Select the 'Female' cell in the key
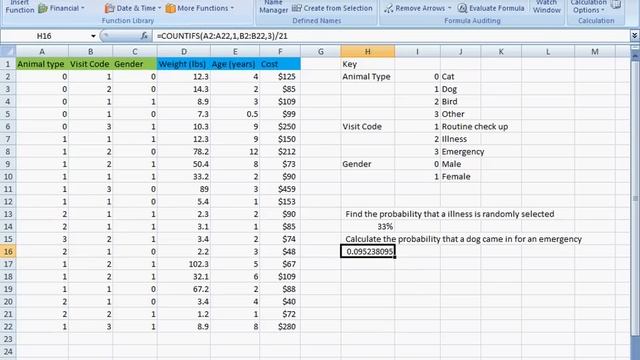Screen dimensions: 640x360 tap(460, 177)
